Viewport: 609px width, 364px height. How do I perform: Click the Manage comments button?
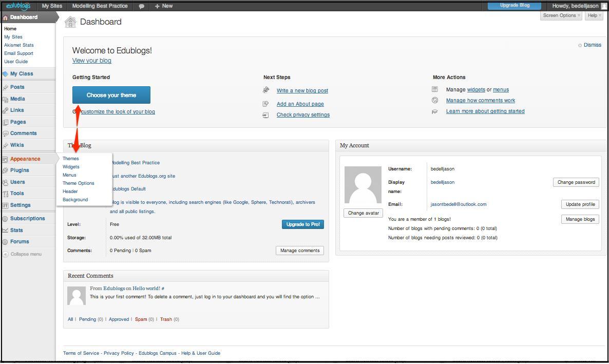[x=300, y=251]
